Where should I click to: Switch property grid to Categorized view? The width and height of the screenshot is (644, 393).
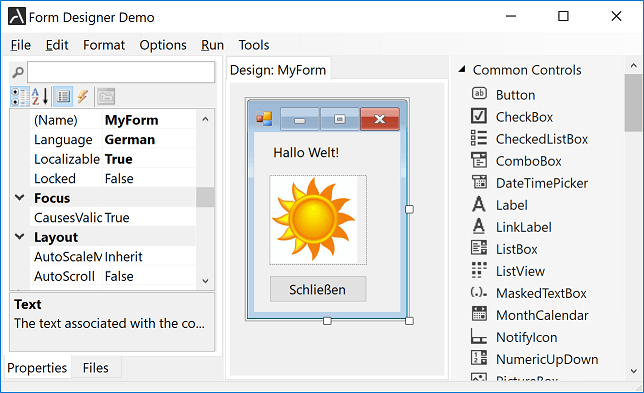point(20,97)
